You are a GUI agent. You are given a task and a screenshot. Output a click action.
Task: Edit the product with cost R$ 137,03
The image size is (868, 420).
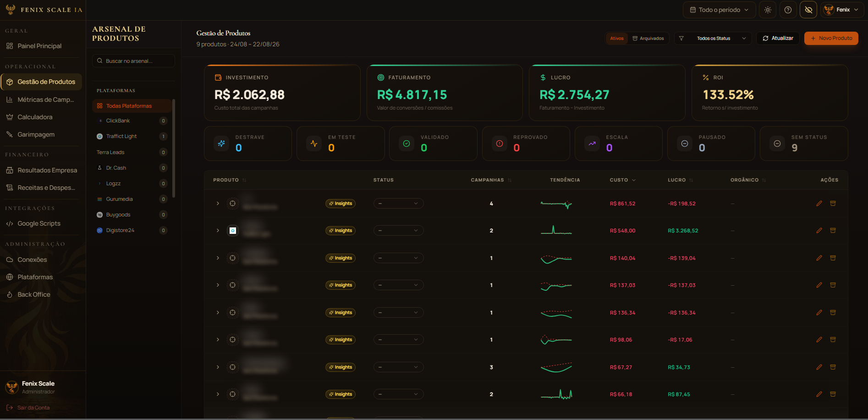pyautogui.click(x=819, y=285)
